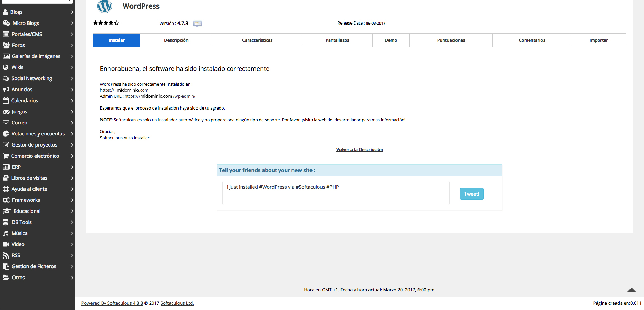Switch to the Importar tab
The image size is (644, 310).
[599, 40]
